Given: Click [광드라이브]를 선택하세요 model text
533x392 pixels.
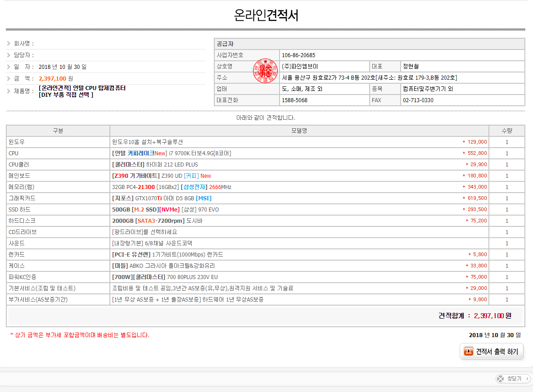Looking at the screenshot, I should (145, 232).
